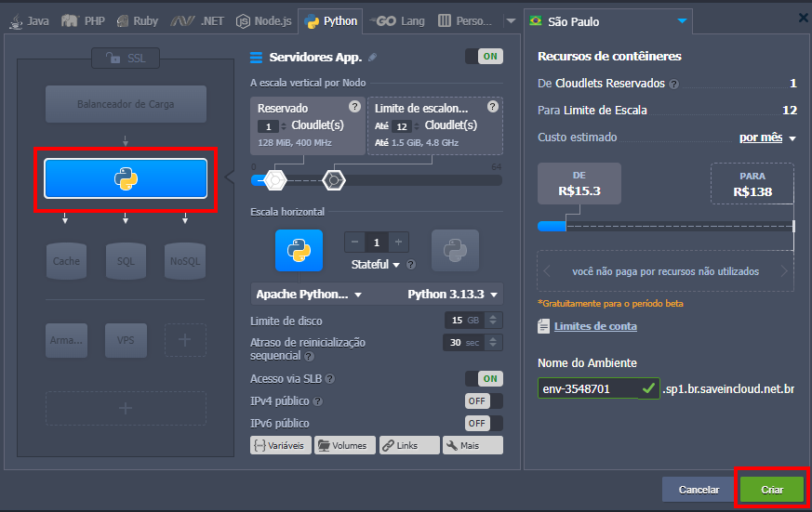
Task: Enable the IPv4 público switch
Action: [x=484, y=400]
